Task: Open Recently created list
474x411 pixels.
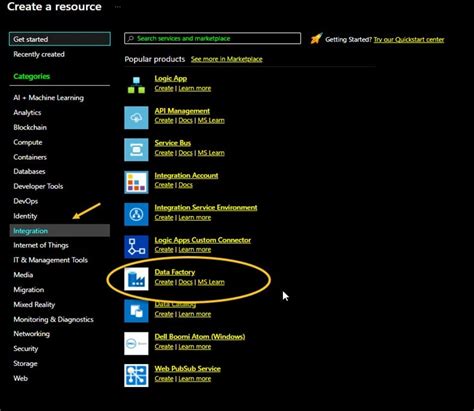Action: [x=39, y=54]
